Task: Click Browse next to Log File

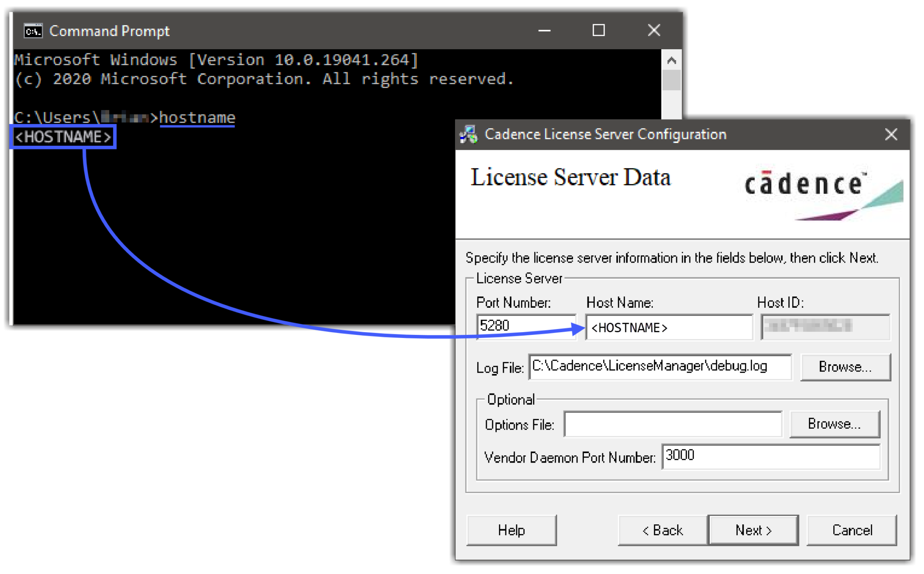Action: click(x=845, y=367)
